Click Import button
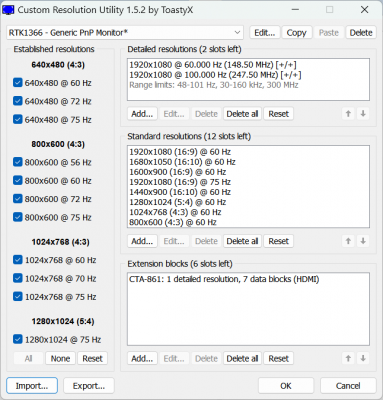The width and height of the screenshot is (383, 400). (x=32, y=386)
